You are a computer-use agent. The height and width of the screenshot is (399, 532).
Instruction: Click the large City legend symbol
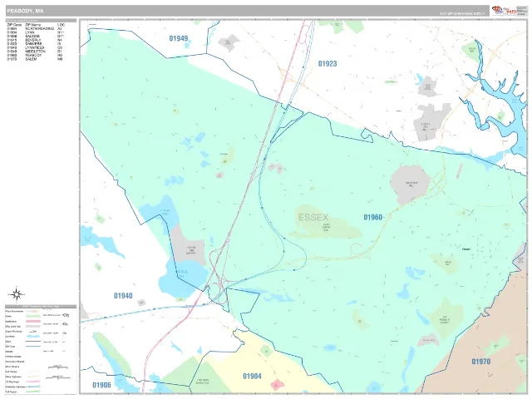pos(66,315)
